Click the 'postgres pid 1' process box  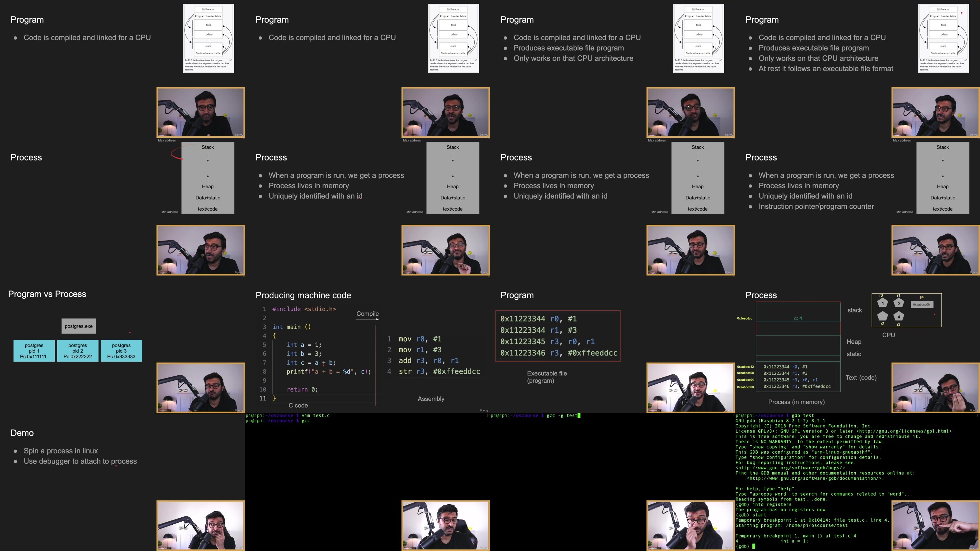tap(34, 350)
